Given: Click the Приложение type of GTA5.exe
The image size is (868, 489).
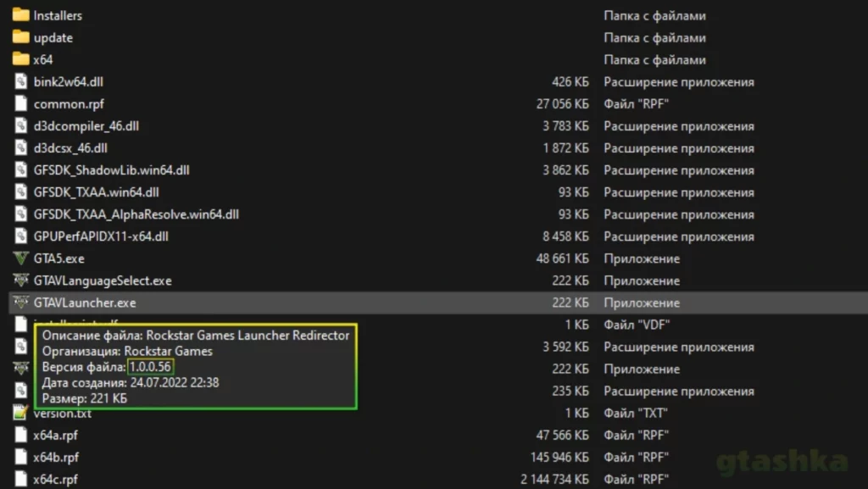Looking at the screenshot, I should click(x=642, y=258).
